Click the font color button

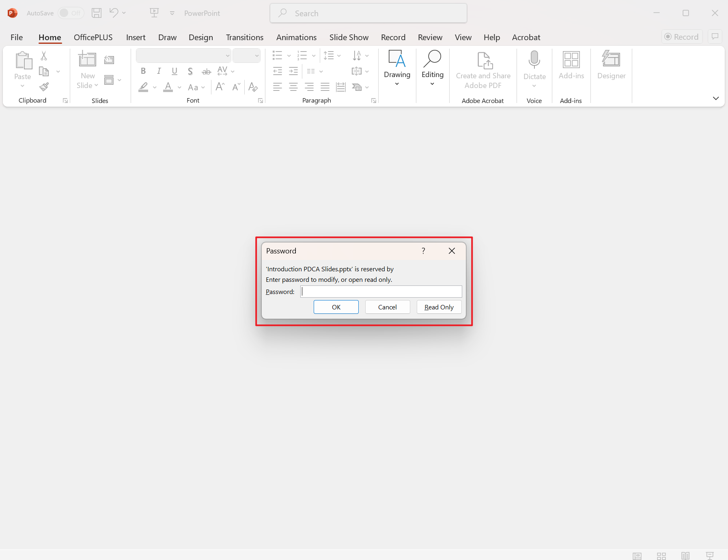tap(168, 87)
